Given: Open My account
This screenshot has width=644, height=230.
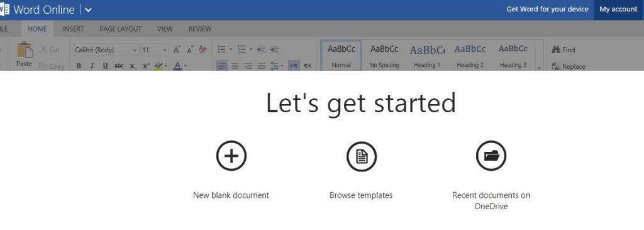Looking at the screenshot, I should [619, 9].
